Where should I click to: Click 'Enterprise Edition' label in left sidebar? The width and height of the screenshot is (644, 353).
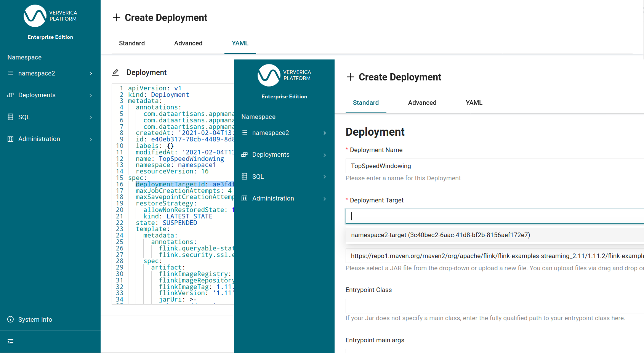(50, 37)
